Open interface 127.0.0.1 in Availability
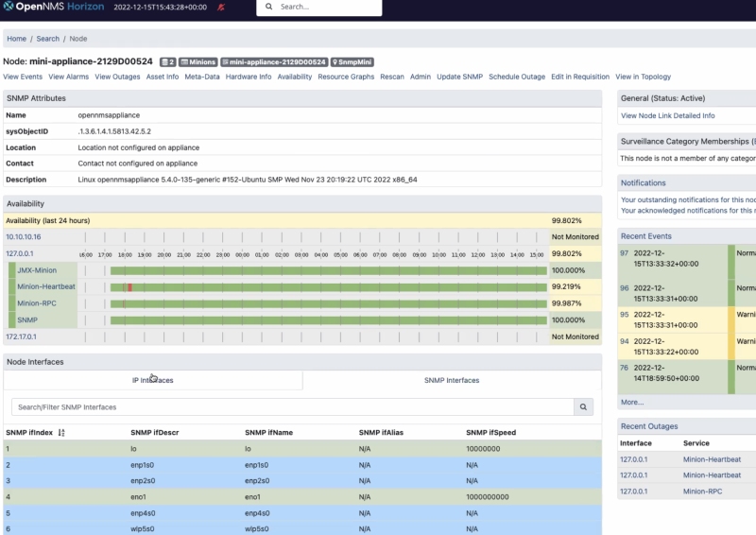The image size is (756, 535). point(20,253)
